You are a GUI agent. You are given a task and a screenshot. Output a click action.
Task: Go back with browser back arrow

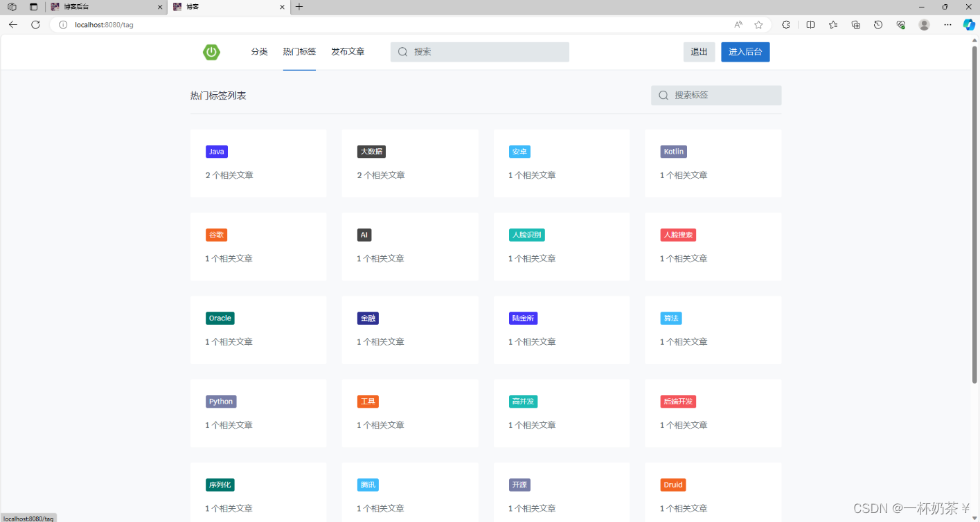[x=12, y=24]
